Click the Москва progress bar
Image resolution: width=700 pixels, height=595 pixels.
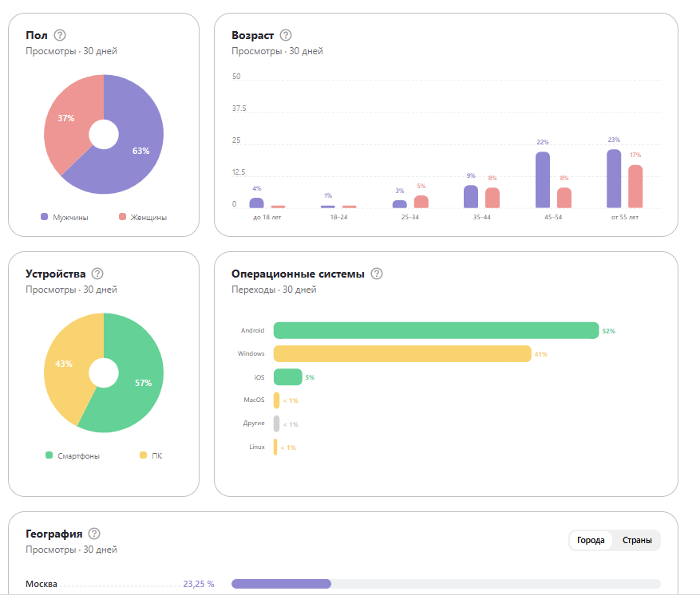(446, 584)
